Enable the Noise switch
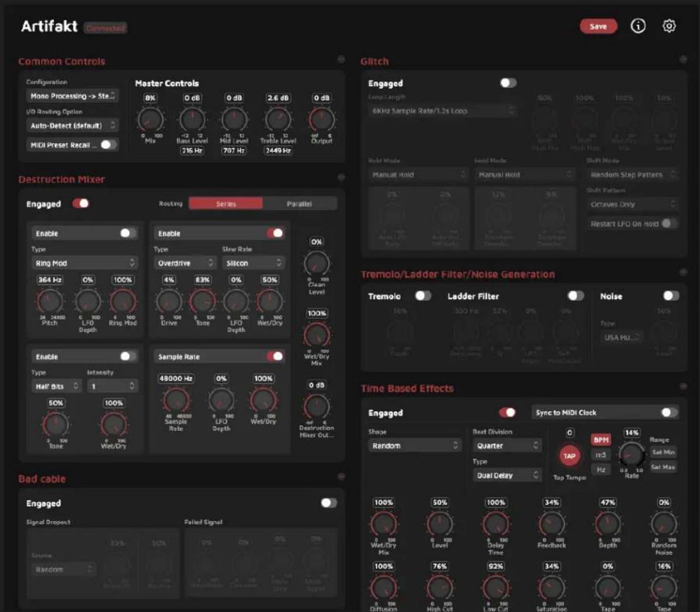This screenshot has height=612, width=700. click(x=671, y=295)
